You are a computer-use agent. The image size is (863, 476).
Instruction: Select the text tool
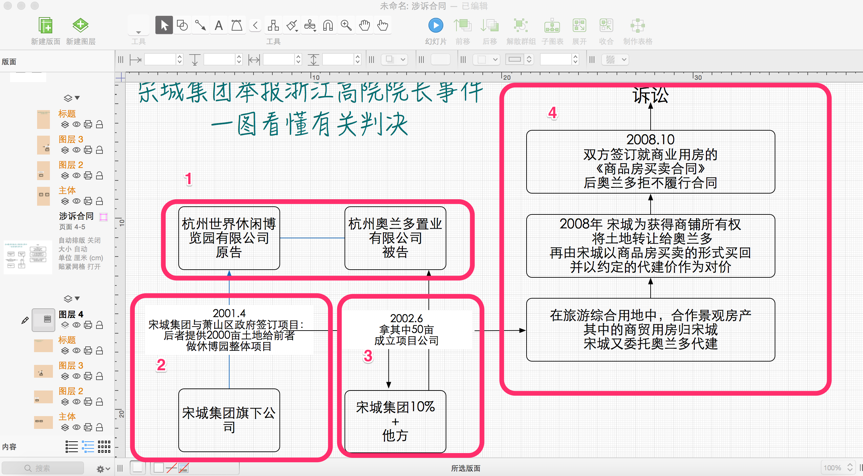219,25
